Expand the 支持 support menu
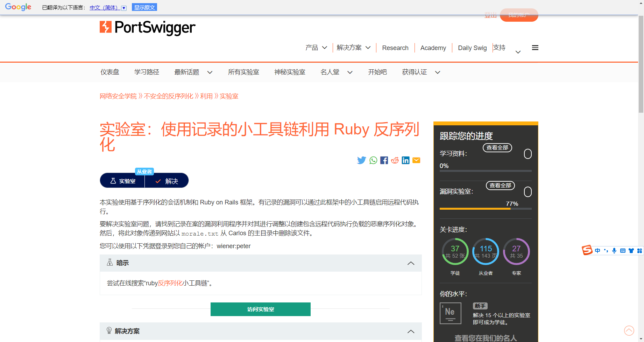Image resolution: width=644 pixels, height=342 pixels. tap(518, 52)
